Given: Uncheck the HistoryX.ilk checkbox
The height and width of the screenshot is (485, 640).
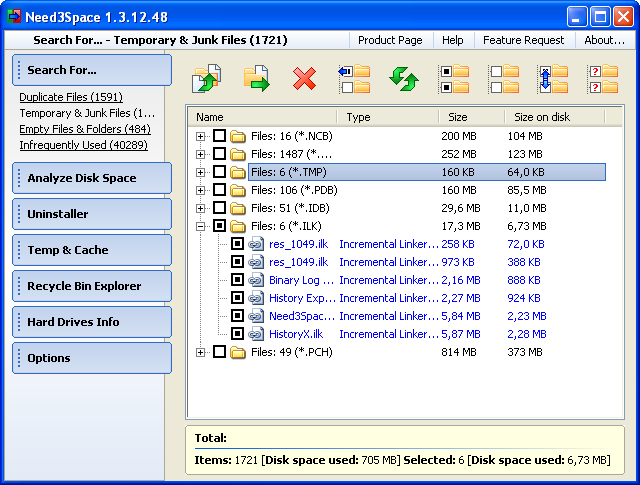Looking at the screenshot, I should [237, 334].
